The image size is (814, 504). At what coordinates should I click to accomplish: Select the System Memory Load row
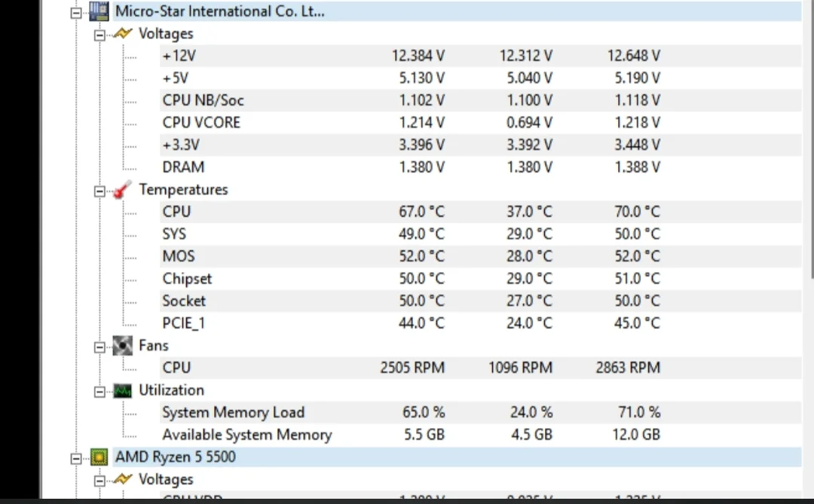coord(480,413)
